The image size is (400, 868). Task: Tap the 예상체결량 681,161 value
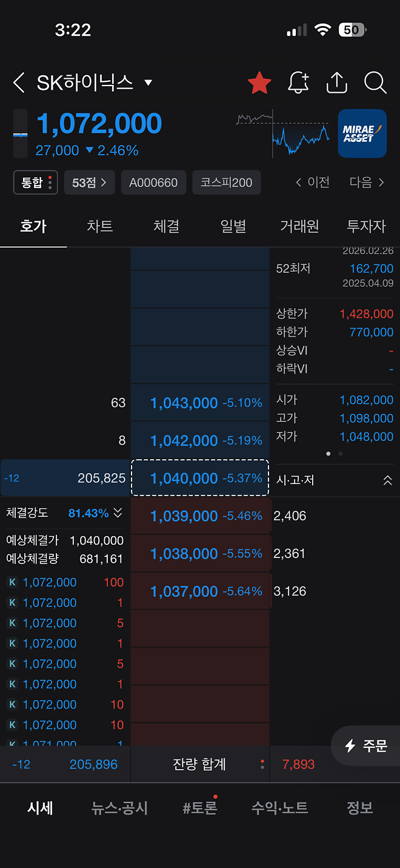[x=101, y=559]
